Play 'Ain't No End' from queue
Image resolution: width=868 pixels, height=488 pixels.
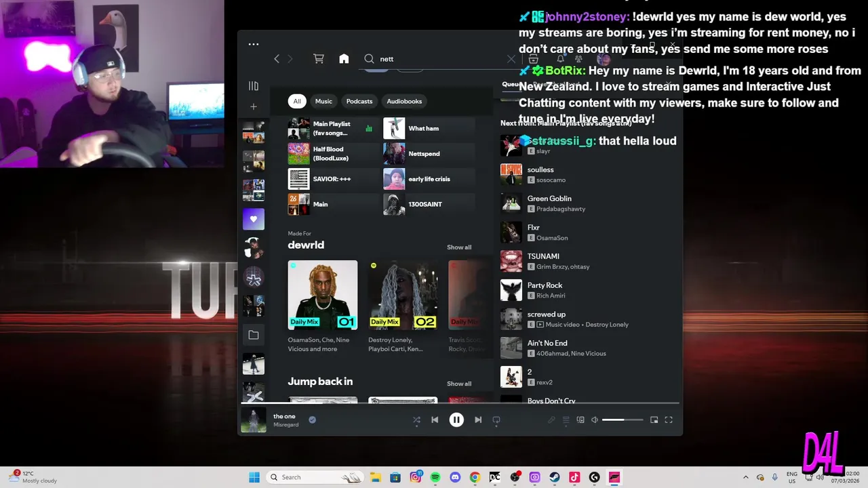pyautogui.click(x=587, y=348)
